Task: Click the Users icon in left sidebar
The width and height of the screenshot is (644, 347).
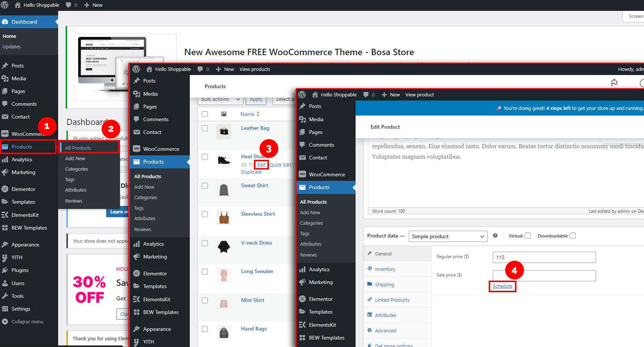Action: [x=5, y=283]
